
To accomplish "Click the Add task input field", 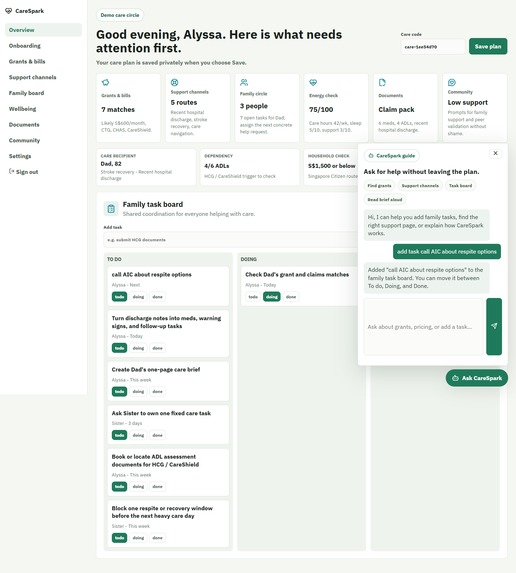I will tap(231, 240).
